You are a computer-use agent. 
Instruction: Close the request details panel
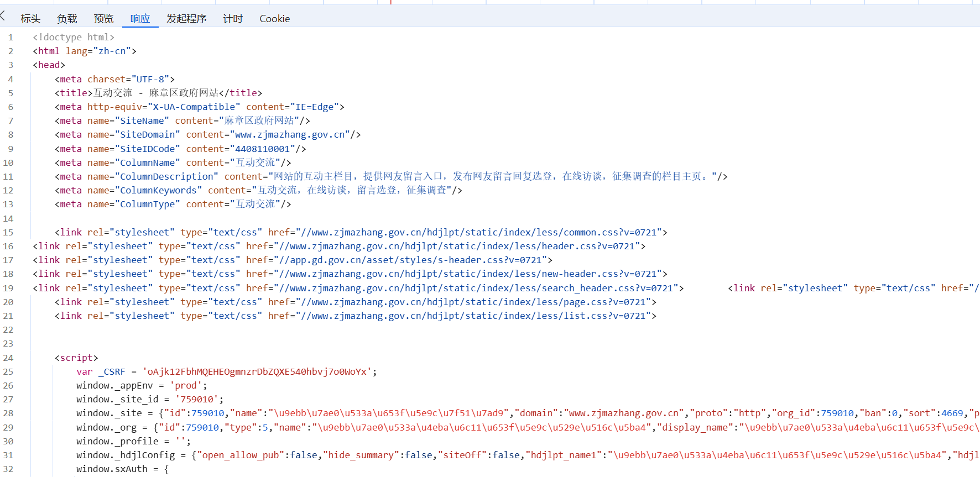pos(3,16)
